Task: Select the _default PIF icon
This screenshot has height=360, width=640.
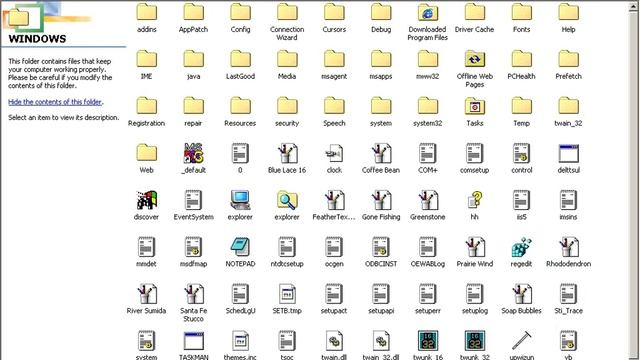Action: pyautogui.click(x=193, y=153)
